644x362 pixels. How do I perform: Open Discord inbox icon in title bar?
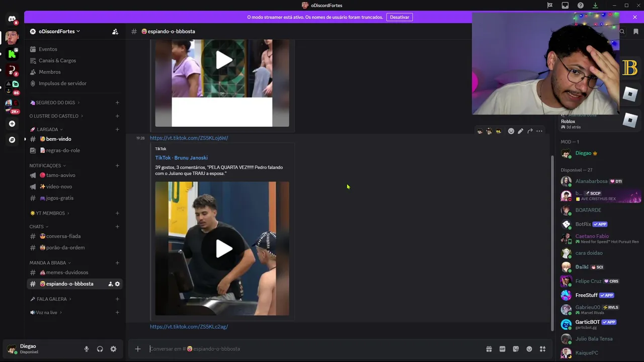pos(565,6)
